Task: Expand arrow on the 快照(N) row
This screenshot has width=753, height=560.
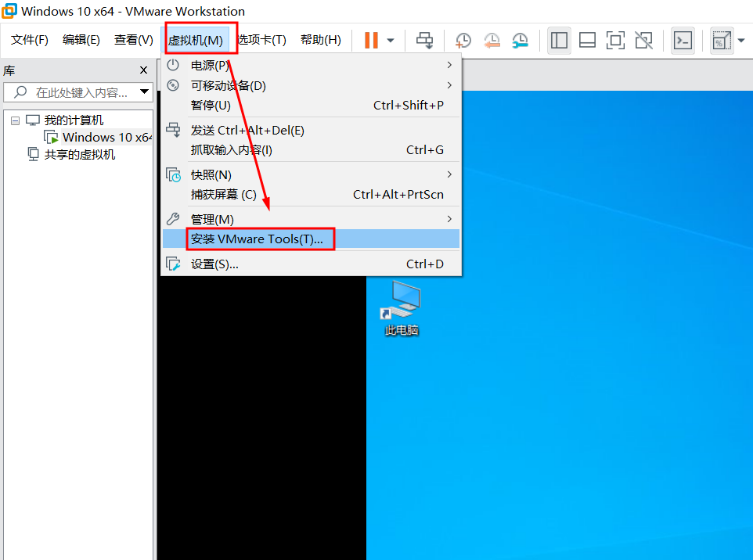Action: (x=449, y=174)
